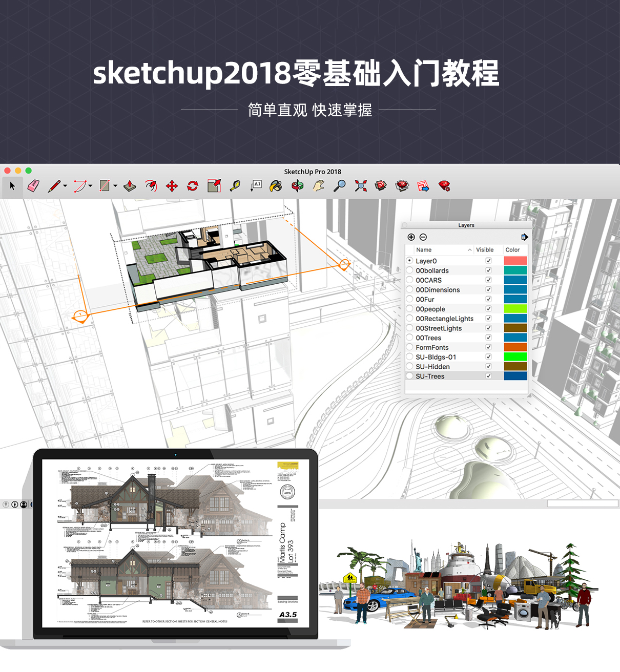Set Layer0 as the active layer
620x672 pixels.
(x=410, y=261)
